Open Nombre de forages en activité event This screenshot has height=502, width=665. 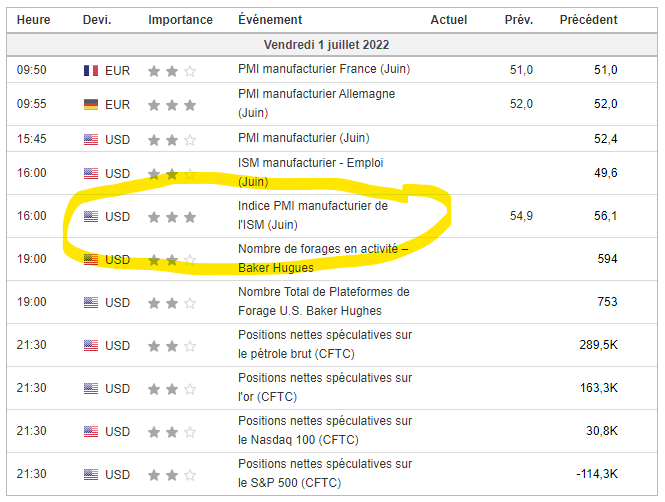[x=323, y=258]
